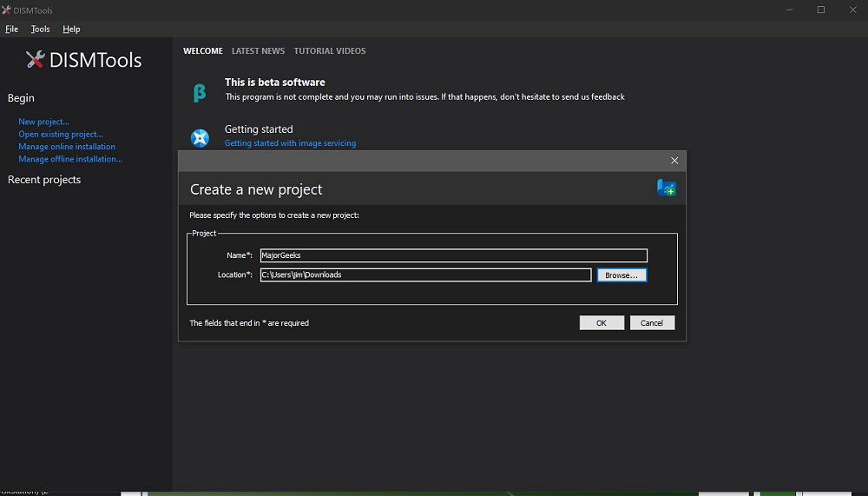This screenshot has width=868, height=496.
Task: Cancel the new project dialog
Action: pyautogui.click(x=652, y=323)
